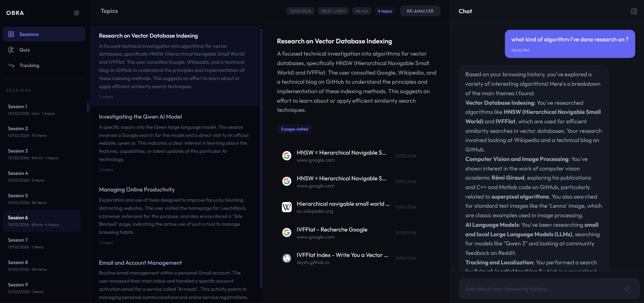
Task: Select Session 2 with 70 items
Action: (x=42, y=132)
